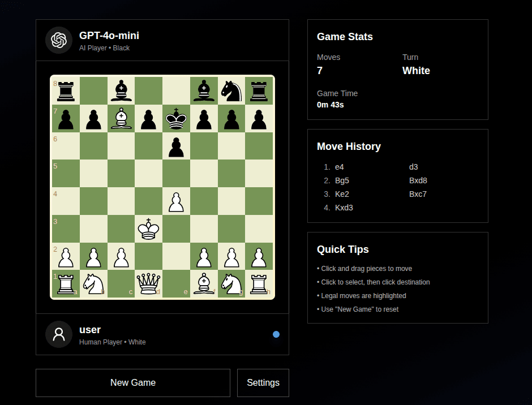The height and width of the screenshot is (405, 532).
Task: Select the white pawn on e4
Action: click(x=176, y=201)
